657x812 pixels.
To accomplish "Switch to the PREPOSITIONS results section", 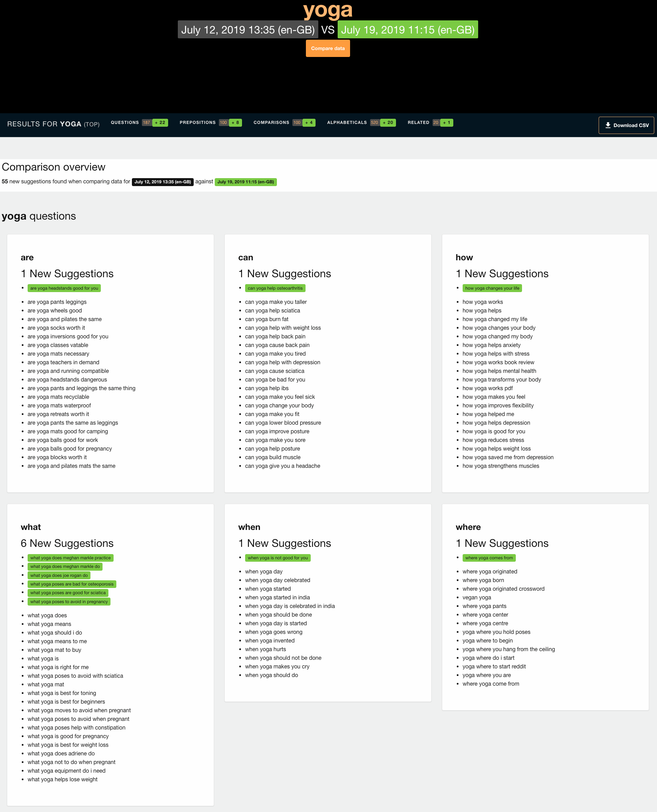I will point(197,123).
